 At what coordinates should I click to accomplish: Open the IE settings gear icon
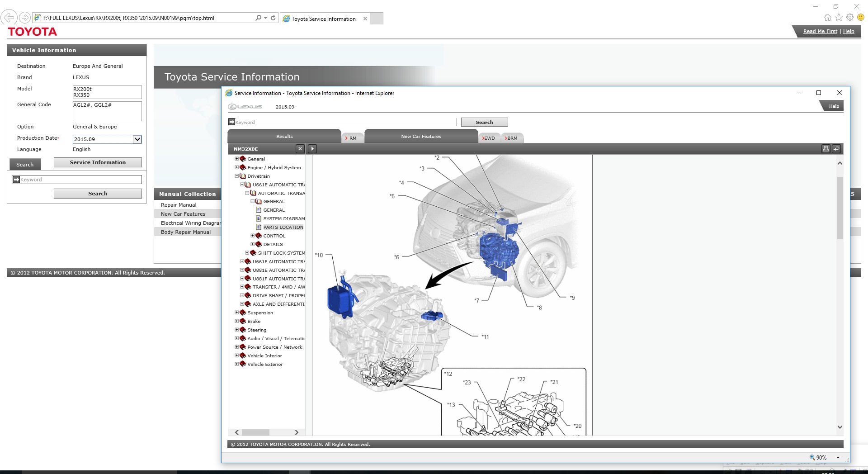[850, 18]
